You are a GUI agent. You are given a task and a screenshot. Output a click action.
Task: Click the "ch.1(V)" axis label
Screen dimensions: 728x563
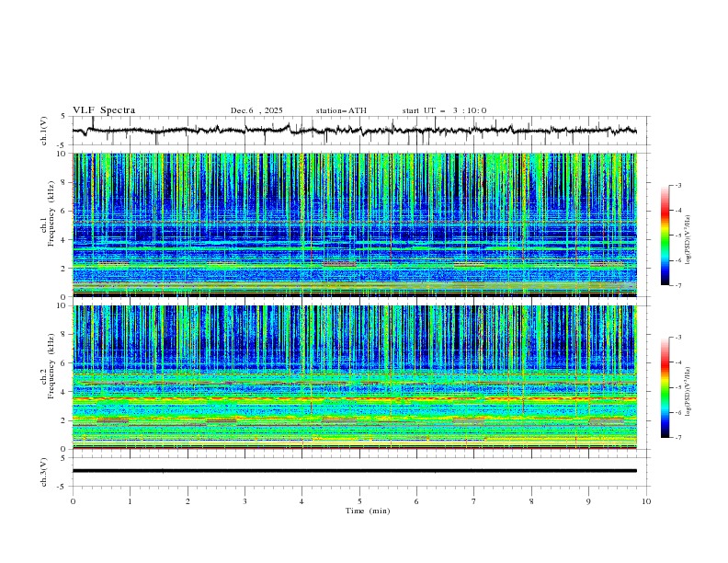tap(44, 131)
